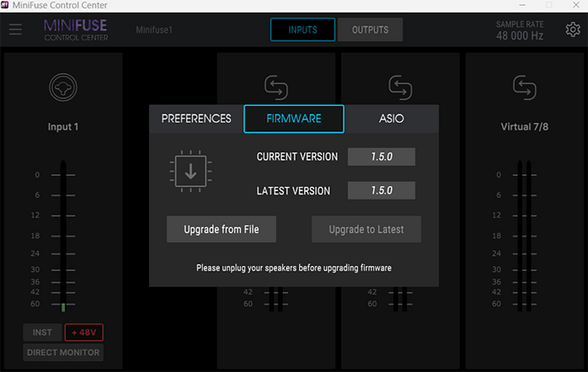Click the MiniFuse app icon in title bar
Image resolution: width=588 pixels, height=372 pixels.
[x=4, y=5]
